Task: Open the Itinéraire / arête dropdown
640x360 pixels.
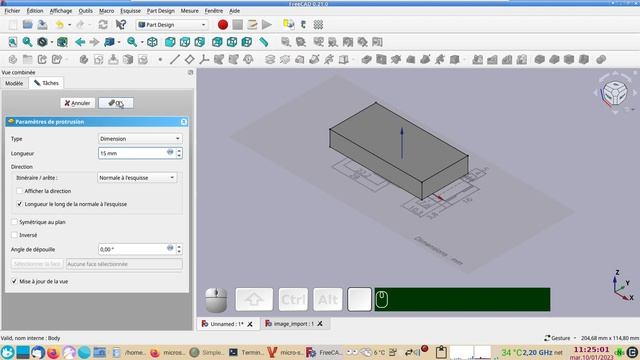Action: (x=137, y=178)
